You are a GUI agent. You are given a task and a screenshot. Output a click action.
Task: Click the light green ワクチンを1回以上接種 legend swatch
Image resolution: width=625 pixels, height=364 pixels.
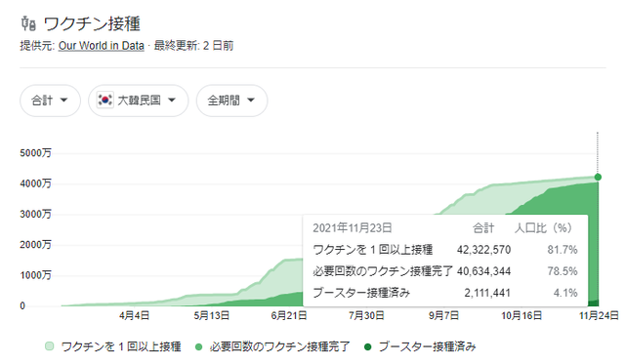(50, 346)
